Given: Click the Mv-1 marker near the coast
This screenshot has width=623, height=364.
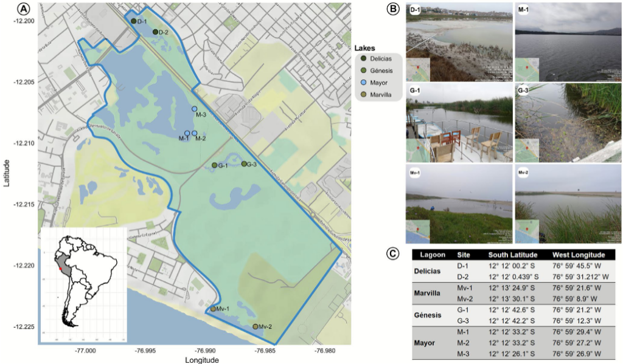Looking at the screenshot, I should (x=213, y=309).
